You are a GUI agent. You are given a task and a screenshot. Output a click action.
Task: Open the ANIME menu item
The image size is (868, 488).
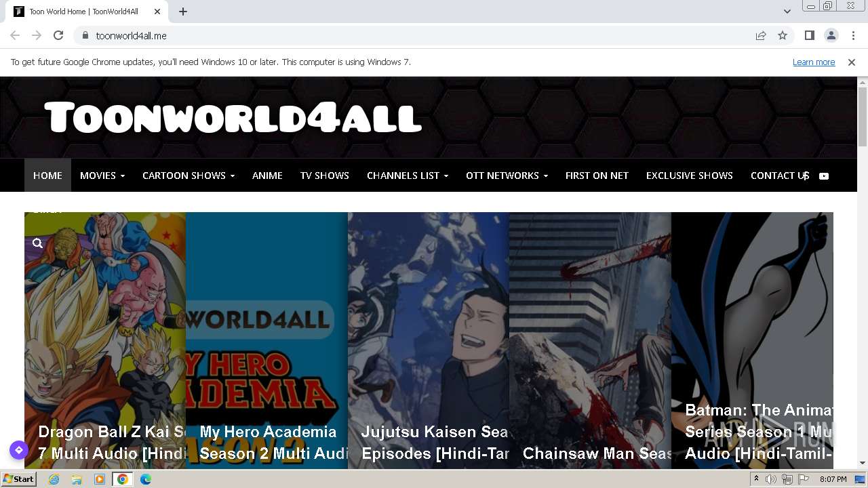[x=267, y=176]
